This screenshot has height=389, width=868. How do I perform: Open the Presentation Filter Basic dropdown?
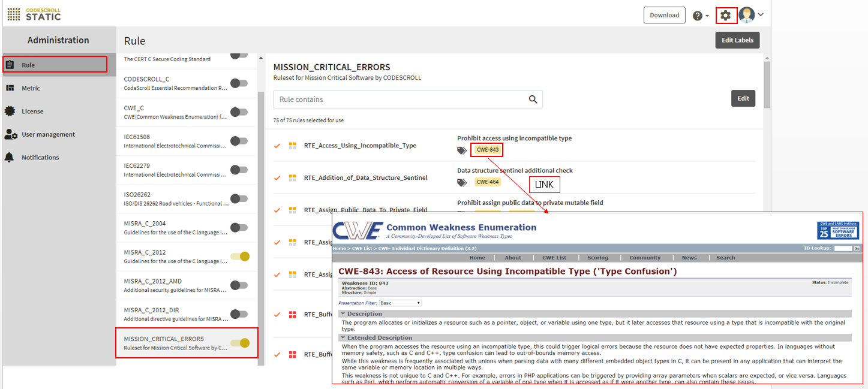[x=401, y=303]
